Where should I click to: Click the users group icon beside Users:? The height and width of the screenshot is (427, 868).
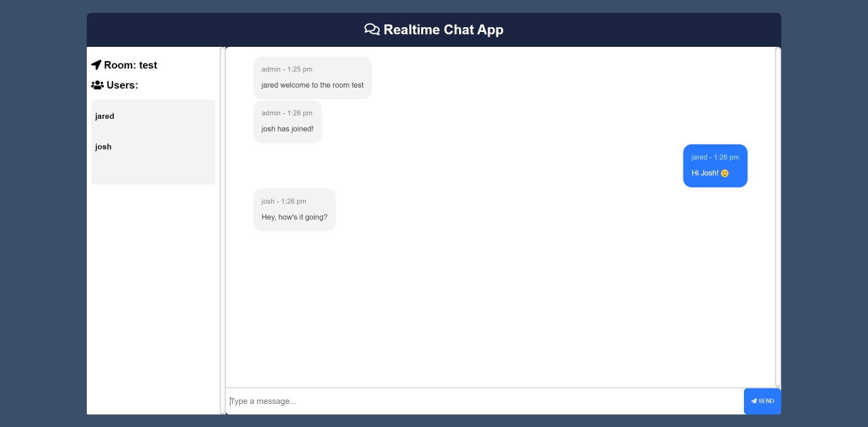(96, 85)
